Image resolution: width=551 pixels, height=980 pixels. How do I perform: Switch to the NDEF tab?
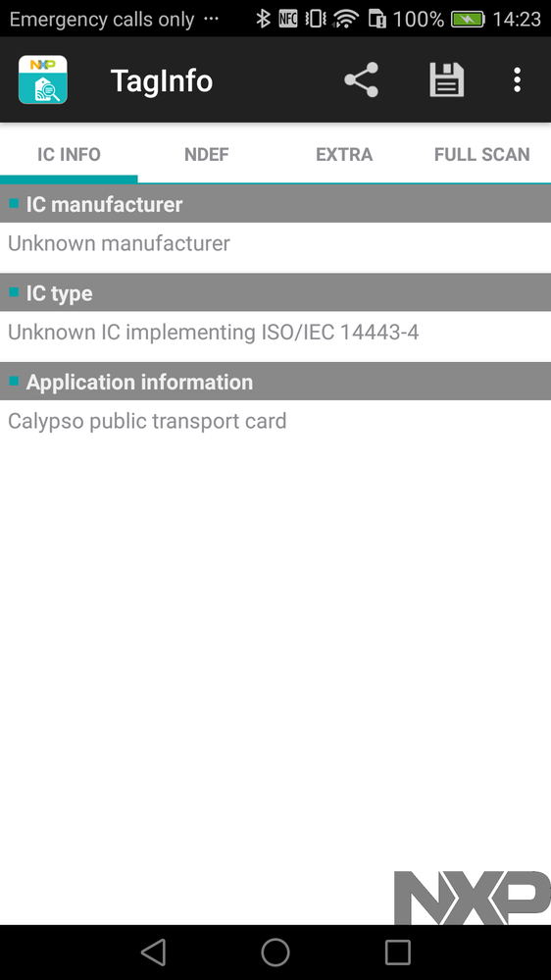[207, 154]
